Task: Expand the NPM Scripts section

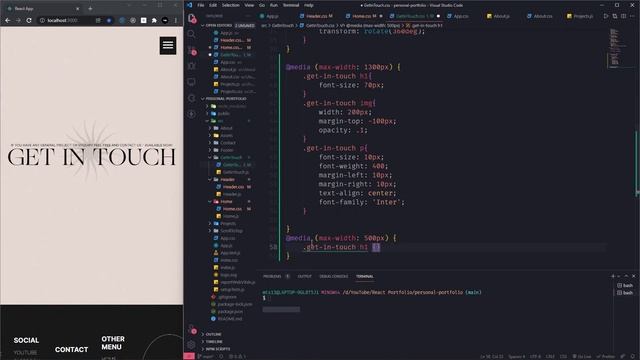Action: point(218,349)
